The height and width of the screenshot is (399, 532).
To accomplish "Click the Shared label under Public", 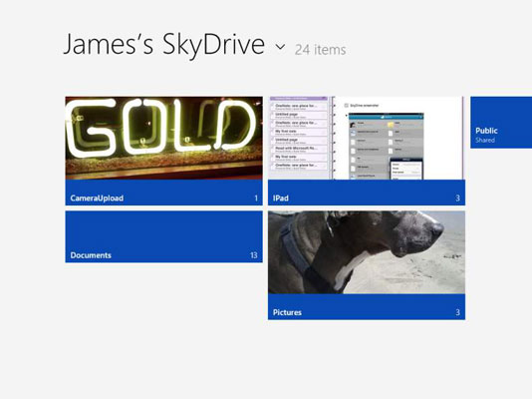I will point(485,141).
